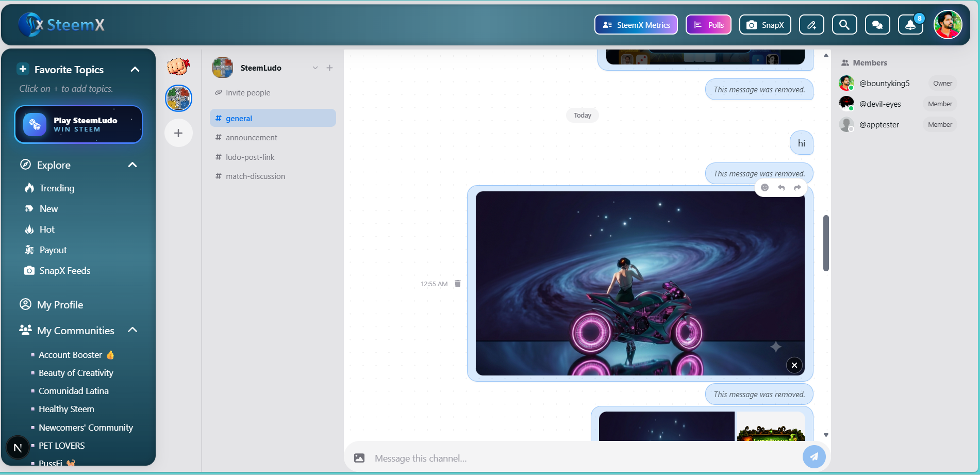The width and height of the screenshot is (980, 475).
Task: Collapse the Favorite Topics section
Action: click(135, 69)
